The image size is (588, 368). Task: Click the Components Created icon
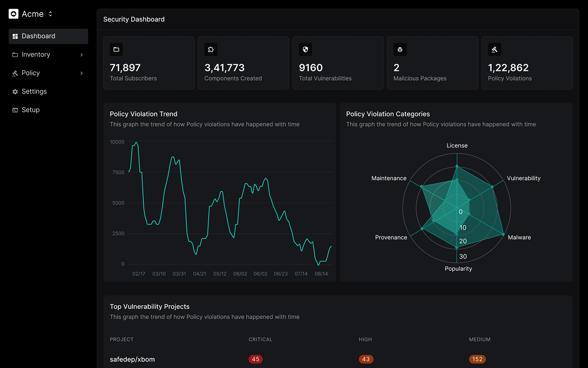211,49
